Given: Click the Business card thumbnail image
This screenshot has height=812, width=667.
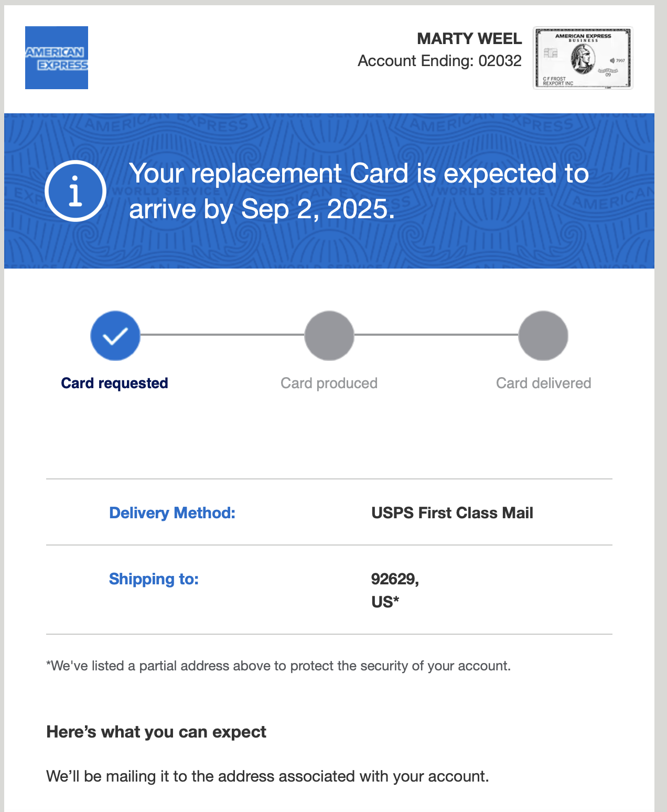Looking at the screenshot, I should pyautogui.click(x=583, y=58).
